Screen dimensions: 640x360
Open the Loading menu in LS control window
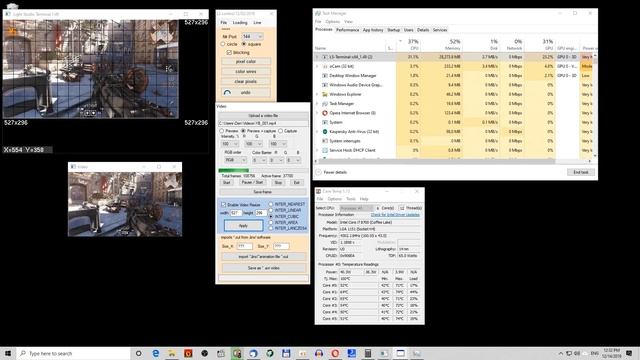pyautogui.click(x=240, y=23)
